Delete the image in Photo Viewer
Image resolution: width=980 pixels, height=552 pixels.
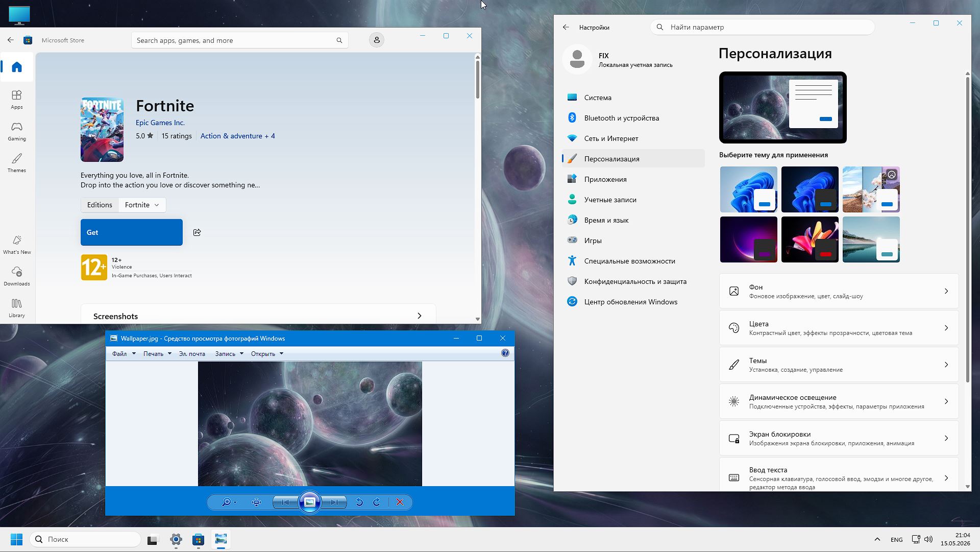point(400,502)
